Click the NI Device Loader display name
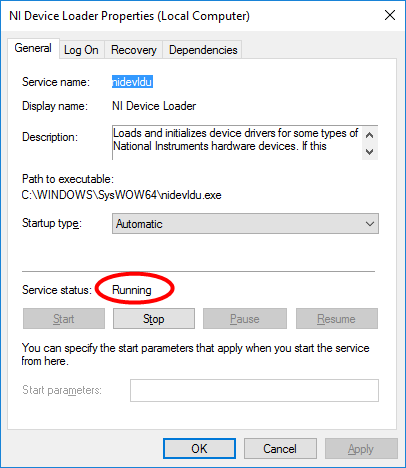 (154, 106)
